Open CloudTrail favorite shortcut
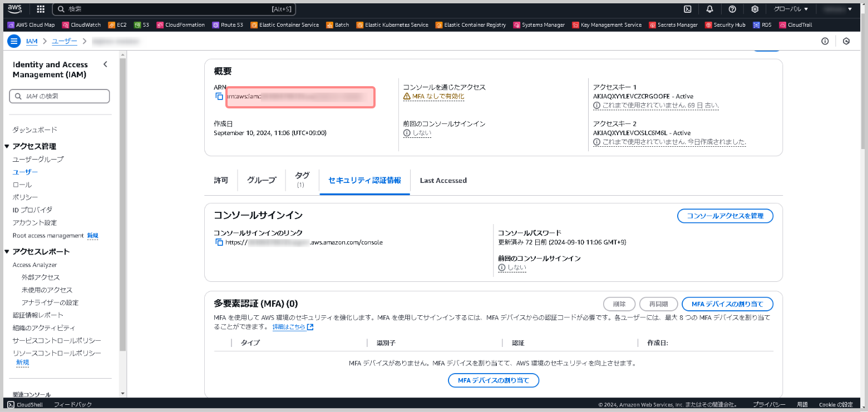The height and width of the screenshot is (412, 868). (796, 24)
